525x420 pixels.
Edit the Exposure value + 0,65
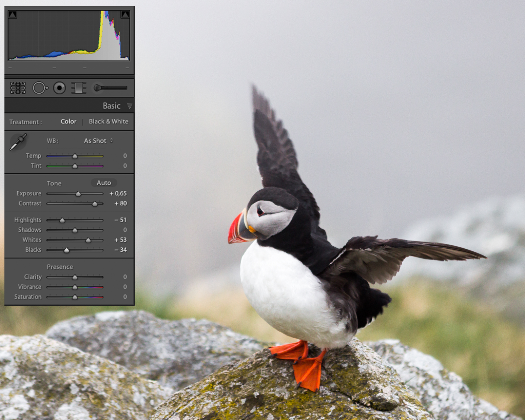(x=118, y=193)
